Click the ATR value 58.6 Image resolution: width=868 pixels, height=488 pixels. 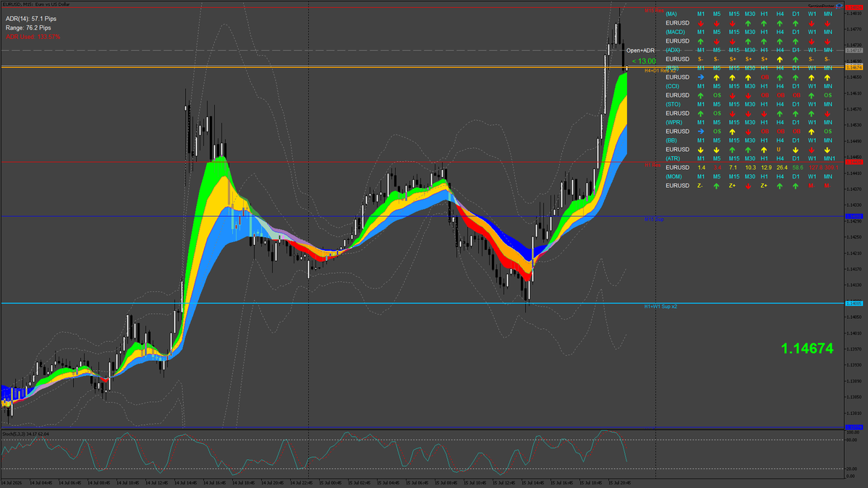(797, 168)
